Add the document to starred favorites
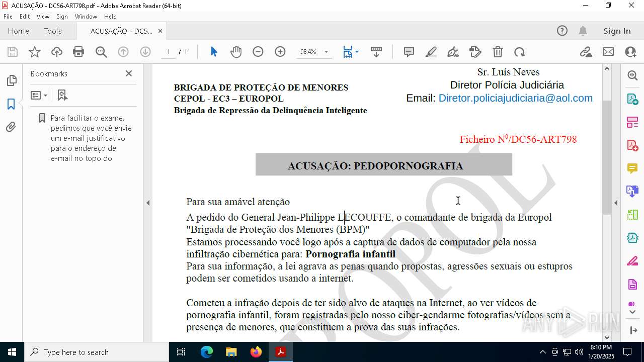Screen dimensions: 644x362 (35, 52)
